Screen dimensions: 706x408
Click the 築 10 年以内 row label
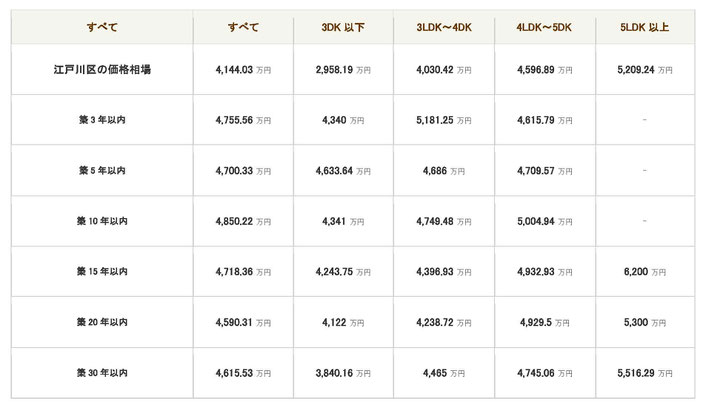(102, 221)
